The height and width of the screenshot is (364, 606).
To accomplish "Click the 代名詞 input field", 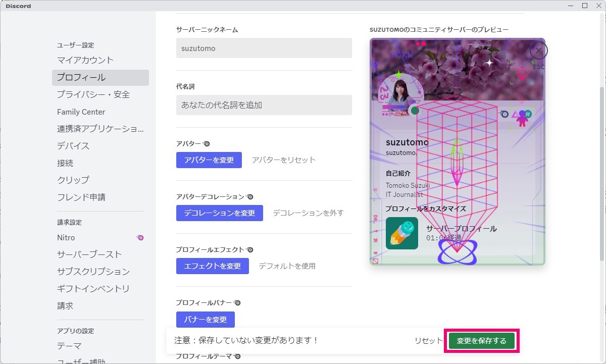I will pyautogui.click(x=264, y=105).
